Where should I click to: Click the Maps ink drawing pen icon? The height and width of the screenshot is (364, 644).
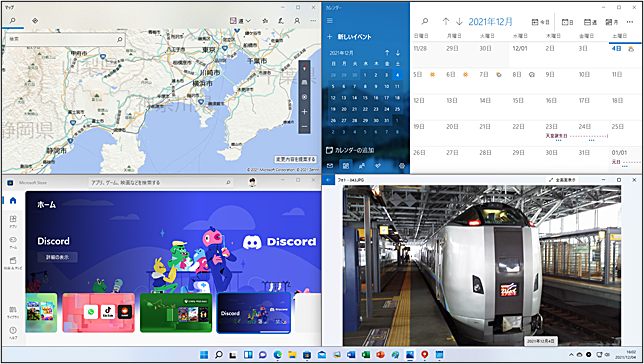coord(281,21)
